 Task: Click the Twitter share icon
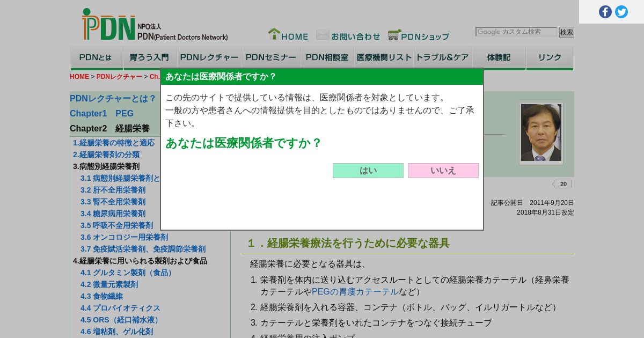[621, 12]
